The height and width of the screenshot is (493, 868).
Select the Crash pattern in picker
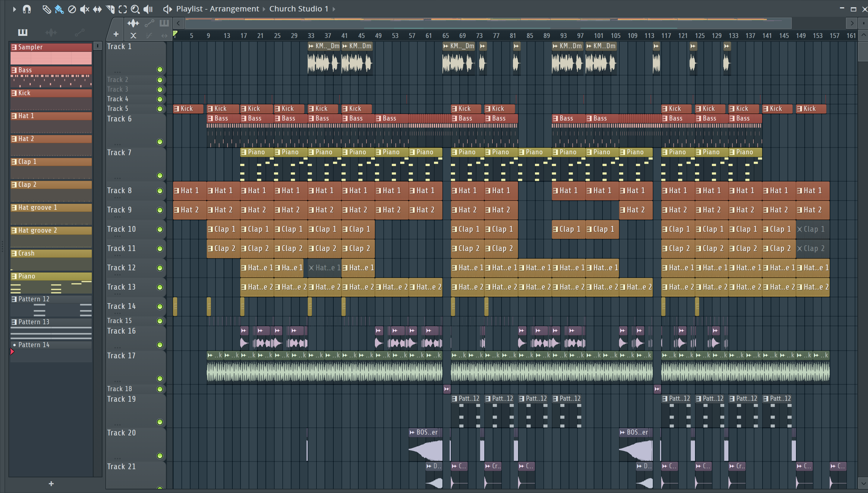coord(51,260)
